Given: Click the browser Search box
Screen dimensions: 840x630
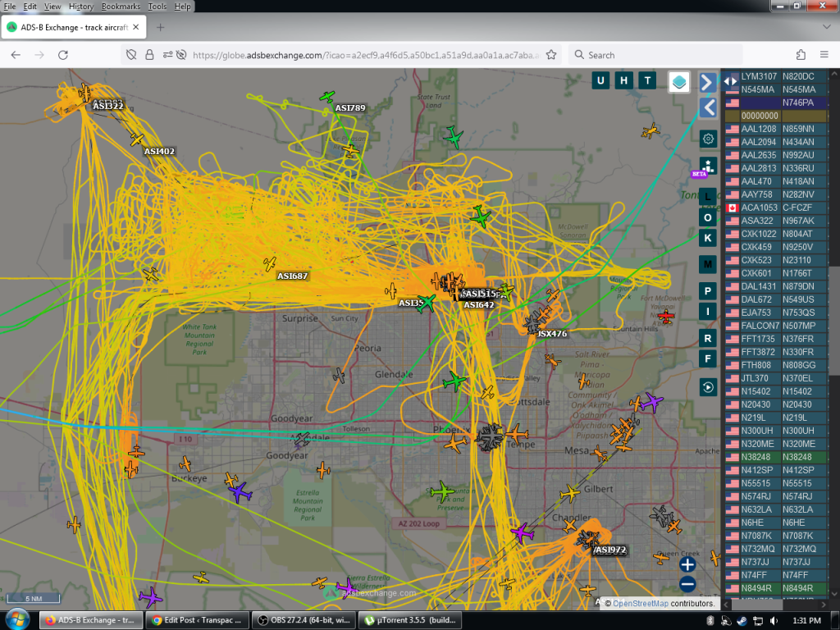Looking at the screenshot, I should [655, 55].
